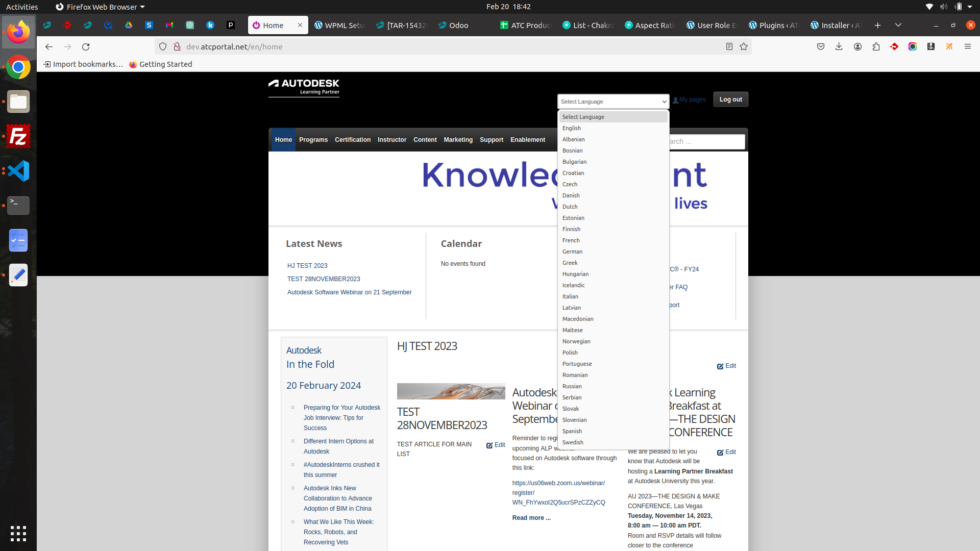
Task: Click the site search field
Action: (707, 141)
